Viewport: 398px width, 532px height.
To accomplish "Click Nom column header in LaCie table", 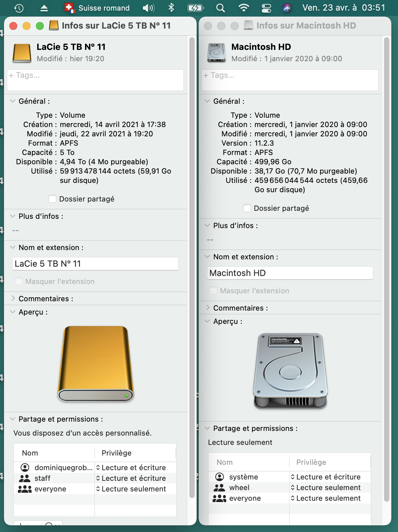I will click(54, 453).
